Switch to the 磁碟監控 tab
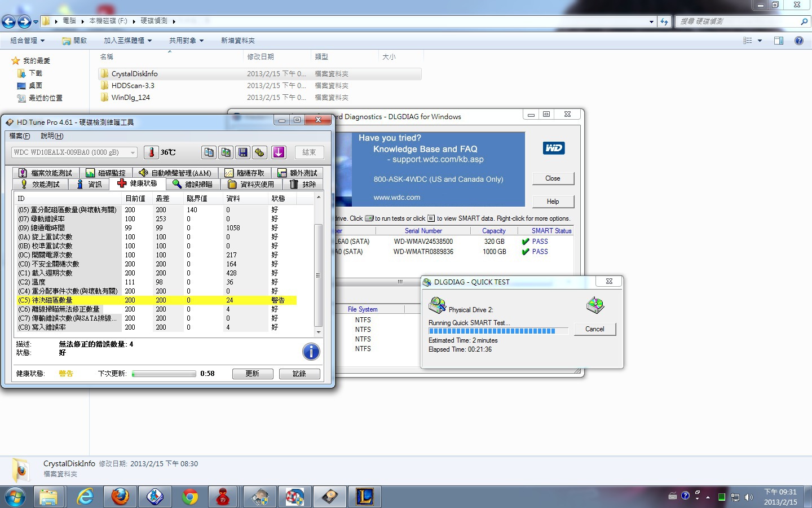812x508 pixels. pos(106,173)
